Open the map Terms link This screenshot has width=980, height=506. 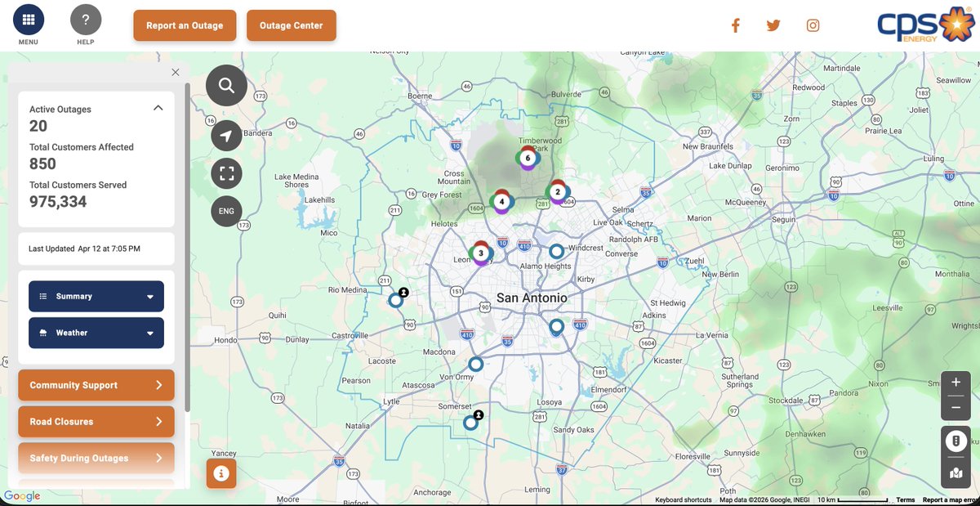[906, 500]
